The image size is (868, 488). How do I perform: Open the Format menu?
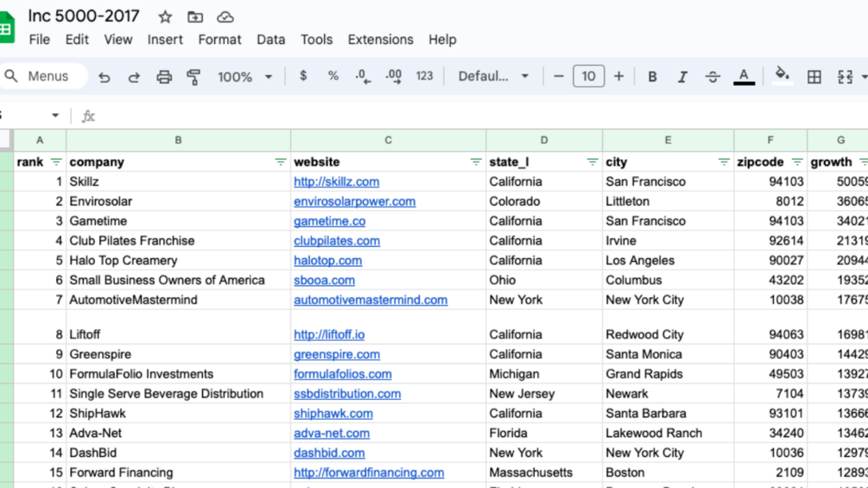(219, 40)
